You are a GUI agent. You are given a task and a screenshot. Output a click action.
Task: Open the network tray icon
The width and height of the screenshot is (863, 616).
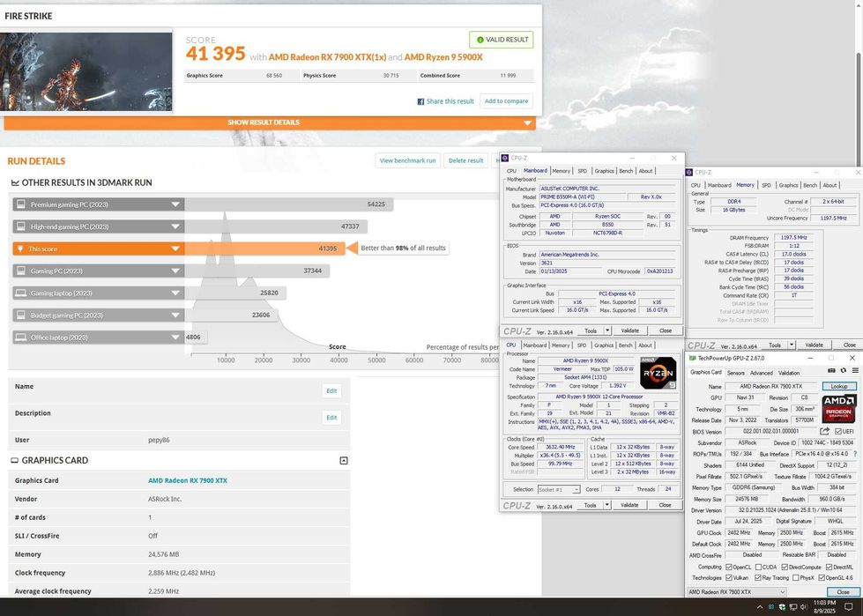pyautogui.click(x=793, y=607)
